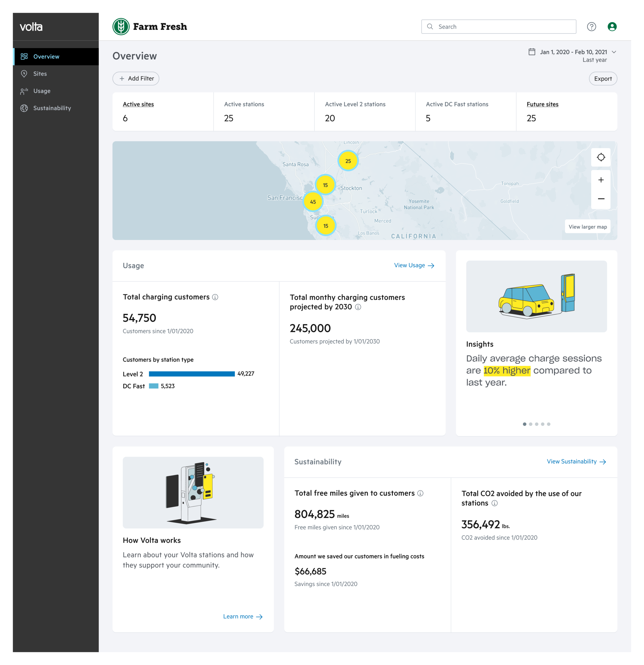Viewport: 644px width, 665px height.
Task: Open the View Usage link
Action: pos(414,265)
